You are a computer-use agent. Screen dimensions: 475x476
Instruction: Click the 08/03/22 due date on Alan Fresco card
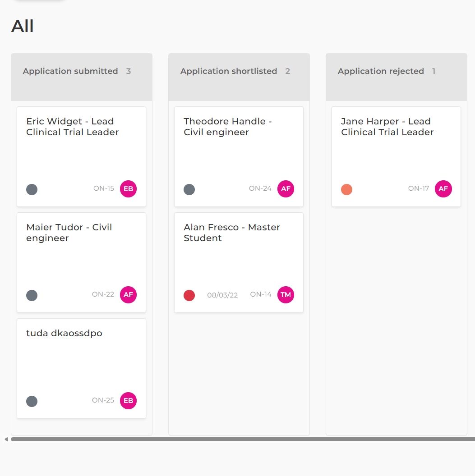222,295
